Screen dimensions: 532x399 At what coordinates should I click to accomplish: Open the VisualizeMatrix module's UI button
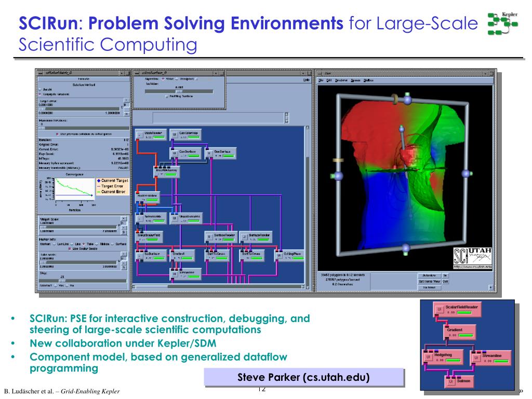click(x=175, y=218)
